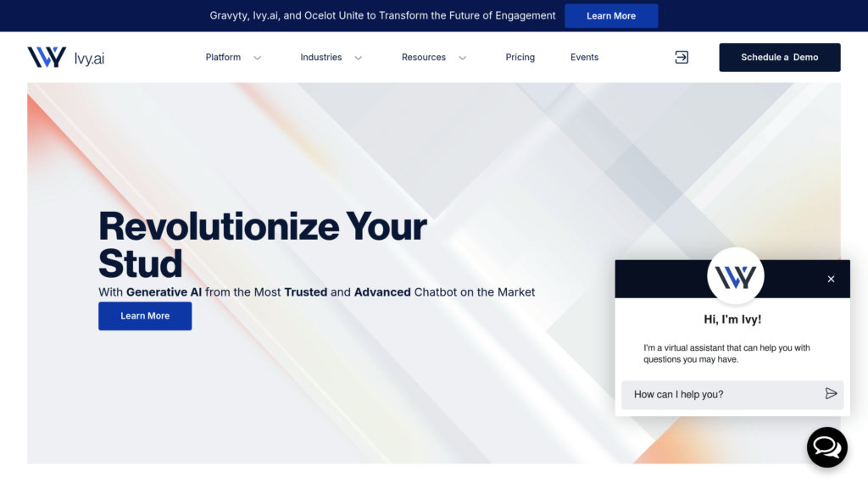Click the Gravyty, Ivy.ai, and Ocelot announcement text
This screenshot has width=868, height=488.
point(382,16)
